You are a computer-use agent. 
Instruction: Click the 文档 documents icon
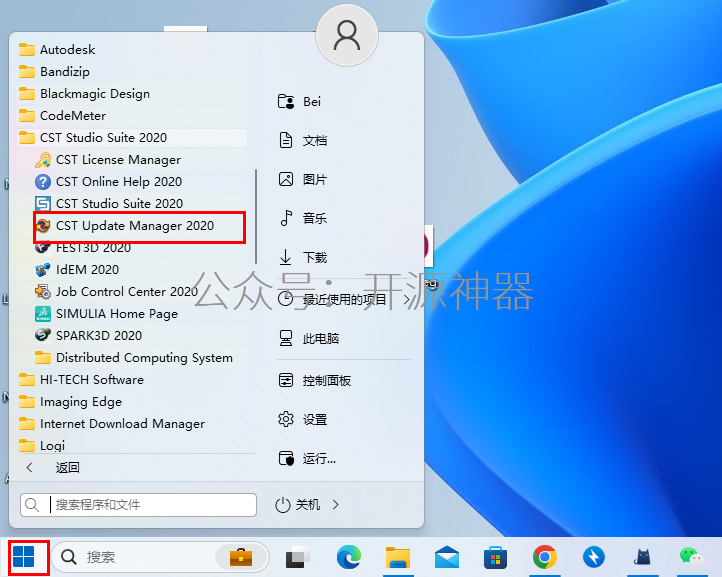(x=286, y=140)
